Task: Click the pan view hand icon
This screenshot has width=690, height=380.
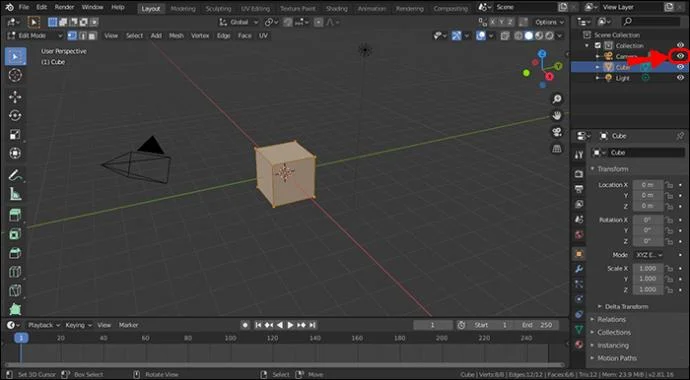Action: (557, 115)
